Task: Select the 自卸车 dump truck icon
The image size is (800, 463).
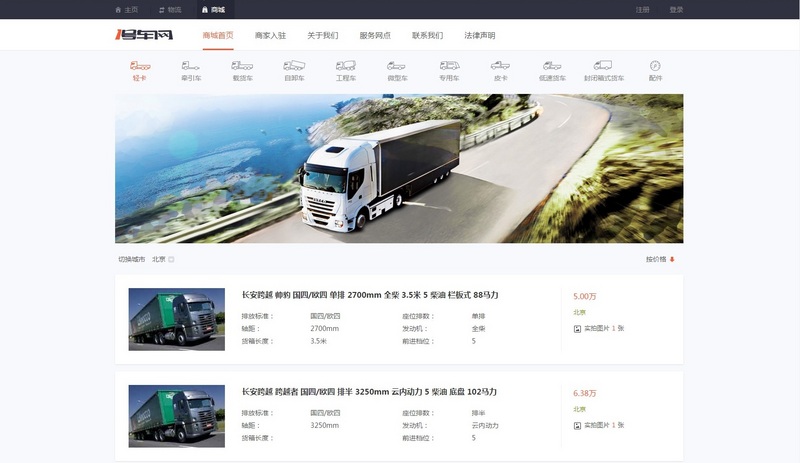Action: tap(294, 67)
